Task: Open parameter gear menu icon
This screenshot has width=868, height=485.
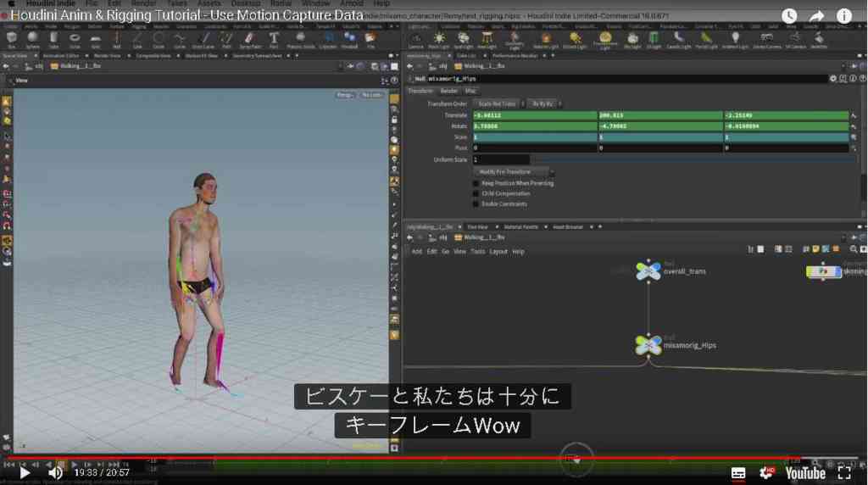Action: coord(832,79)
